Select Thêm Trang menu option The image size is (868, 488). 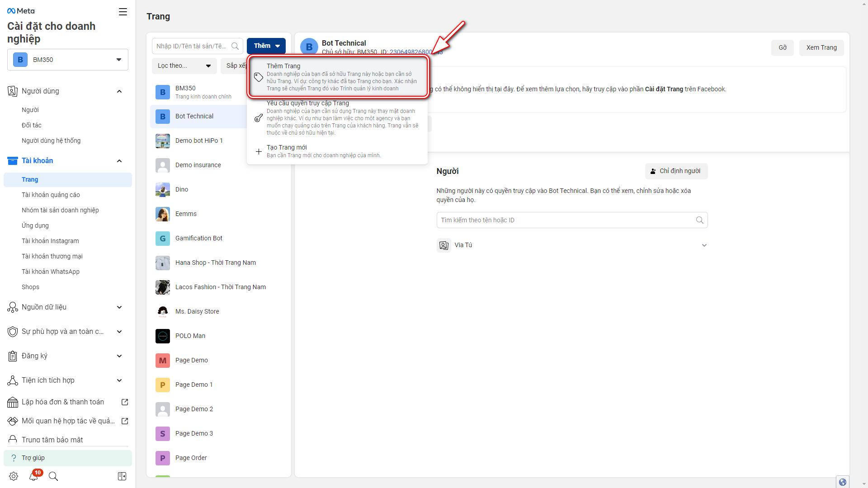click(337, 77)
